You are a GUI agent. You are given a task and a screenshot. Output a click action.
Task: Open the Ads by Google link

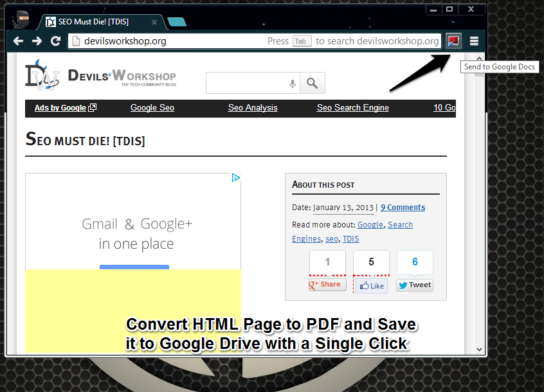pyautogui.click(x=65, y=108)
